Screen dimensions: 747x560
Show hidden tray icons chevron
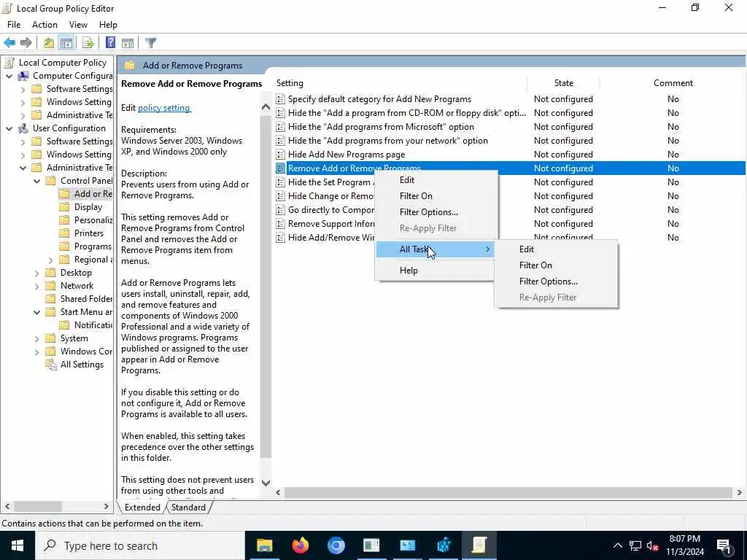(617, 545)
